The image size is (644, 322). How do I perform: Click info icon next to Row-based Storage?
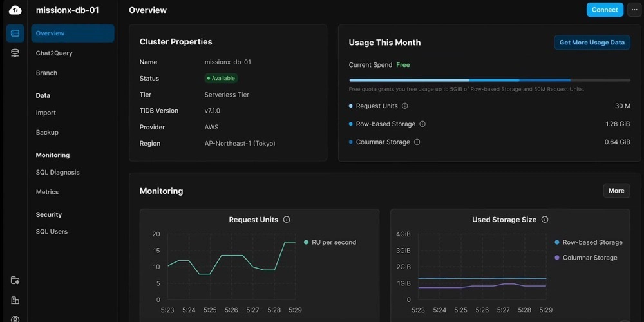coord(422,124)
